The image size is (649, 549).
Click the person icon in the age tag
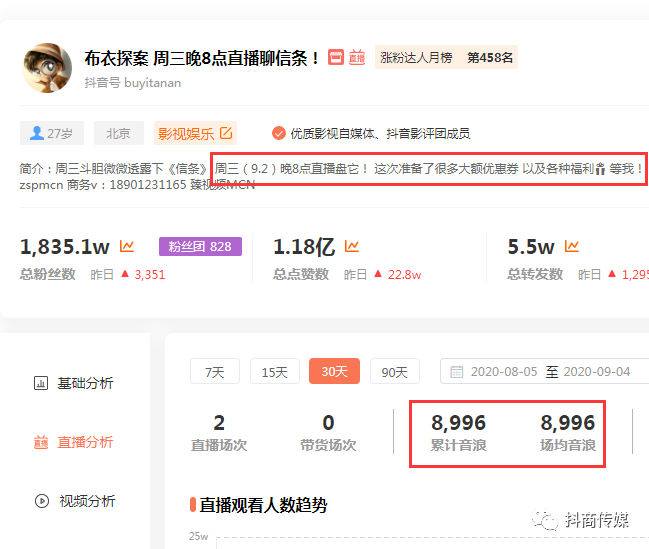[36, 133]
